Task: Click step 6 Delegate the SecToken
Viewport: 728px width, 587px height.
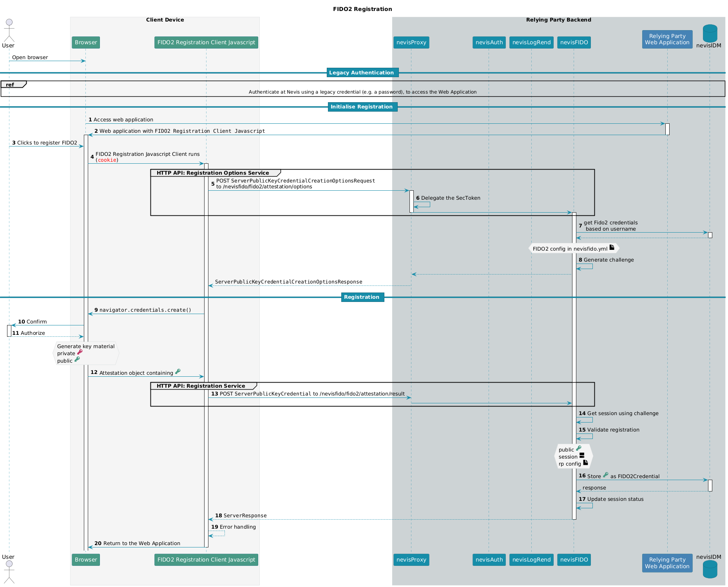Action: 448,198
